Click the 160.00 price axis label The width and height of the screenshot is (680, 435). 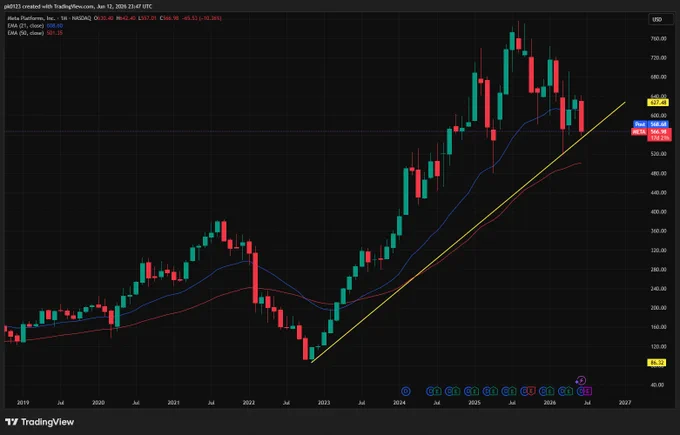(658, 327)
